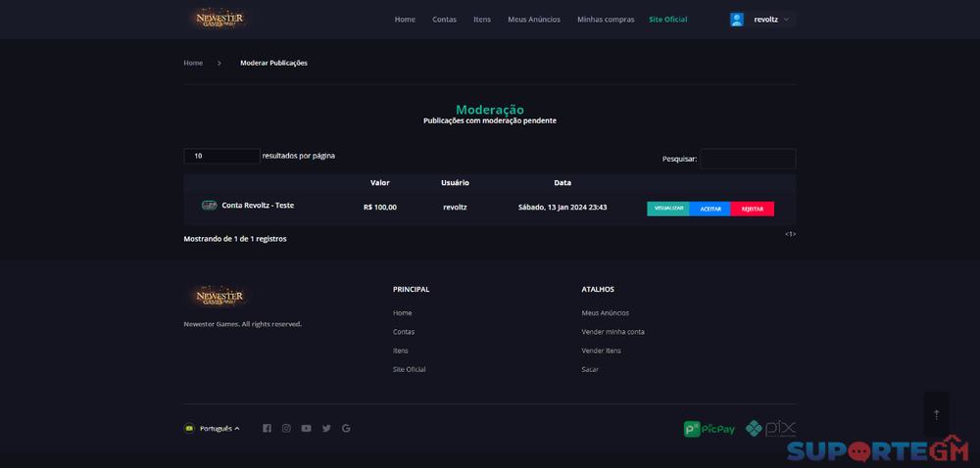Click the YouTube footer icon
Viewport: 980px width, 468px height.
click(307, 428)
